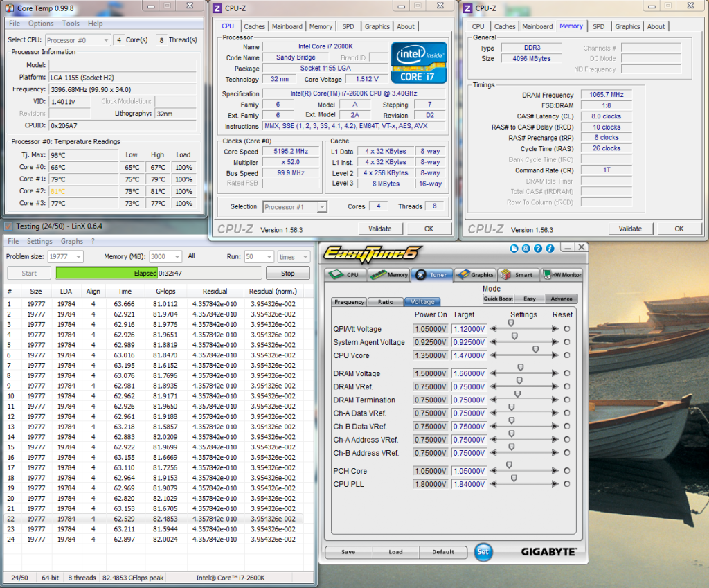Viewport: 709px width, 588px height.
Task: Click Load in EasyTune6
Action: (x=395, y=552)
